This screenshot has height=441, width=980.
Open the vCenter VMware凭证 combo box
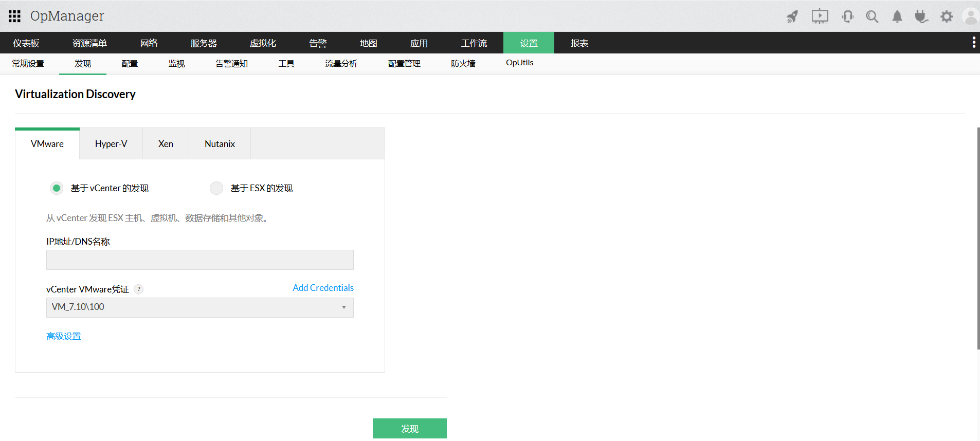pos(200,307)
